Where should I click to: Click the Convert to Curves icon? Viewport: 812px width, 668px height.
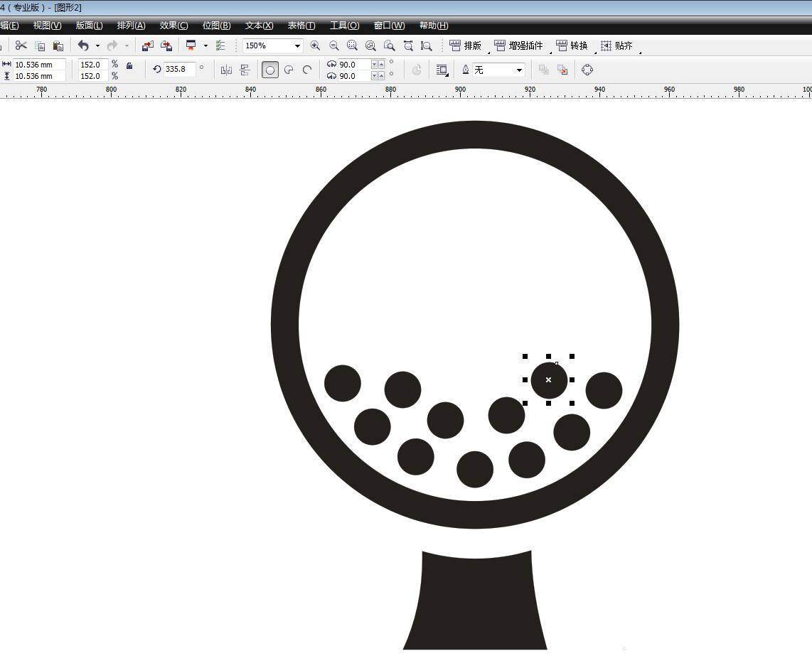pyautogui.click(x=587, y=70)
